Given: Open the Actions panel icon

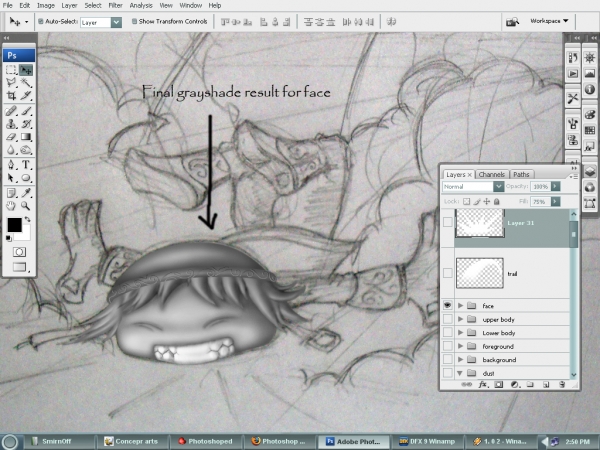Looking at the screenshot, I should (x=573, y=73).
